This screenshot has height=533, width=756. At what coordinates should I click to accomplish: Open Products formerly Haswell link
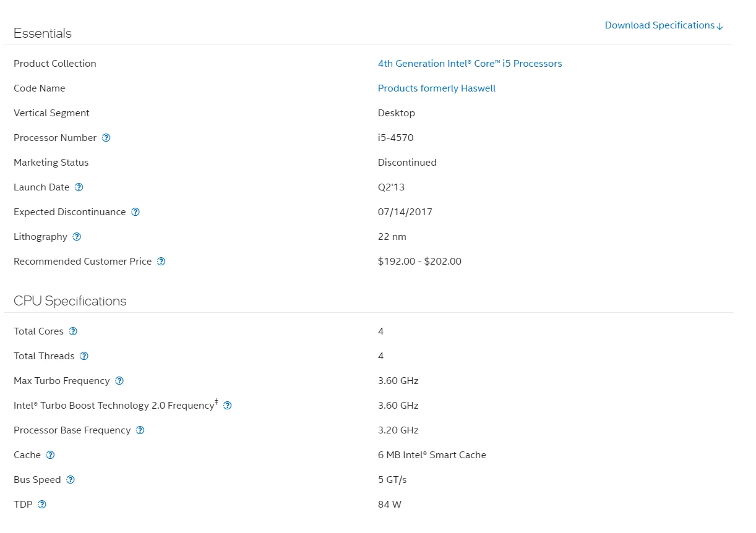point(437,88)
